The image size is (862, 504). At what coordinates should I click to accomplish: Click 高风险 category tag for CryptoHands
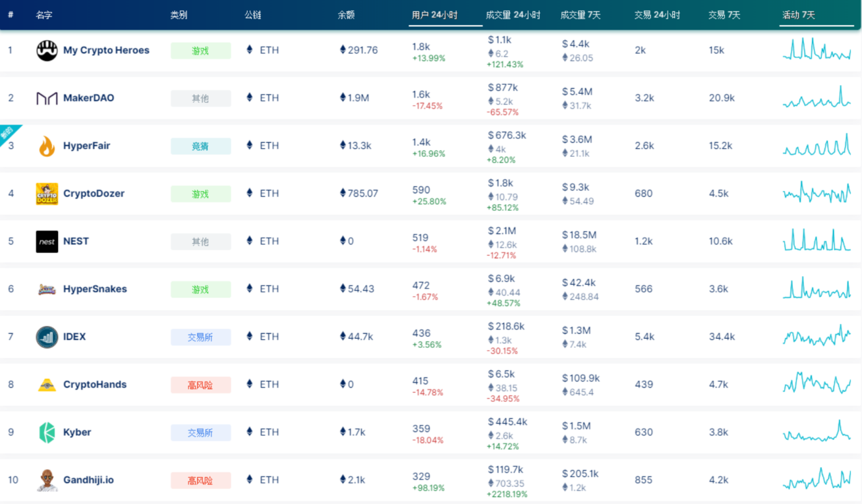[200, 385]
